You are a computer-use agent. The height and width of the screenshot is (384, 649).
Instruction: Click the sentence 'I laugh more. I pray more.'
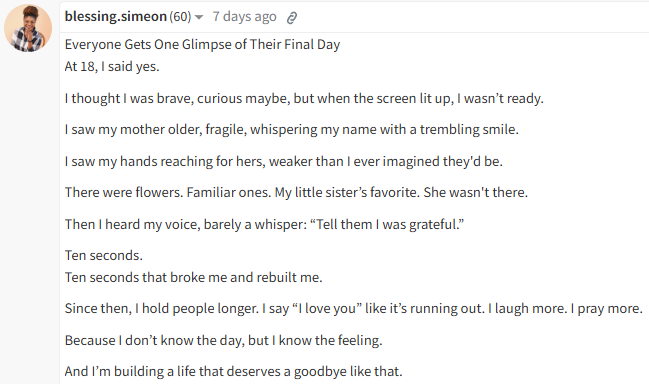tap(565, 309)
